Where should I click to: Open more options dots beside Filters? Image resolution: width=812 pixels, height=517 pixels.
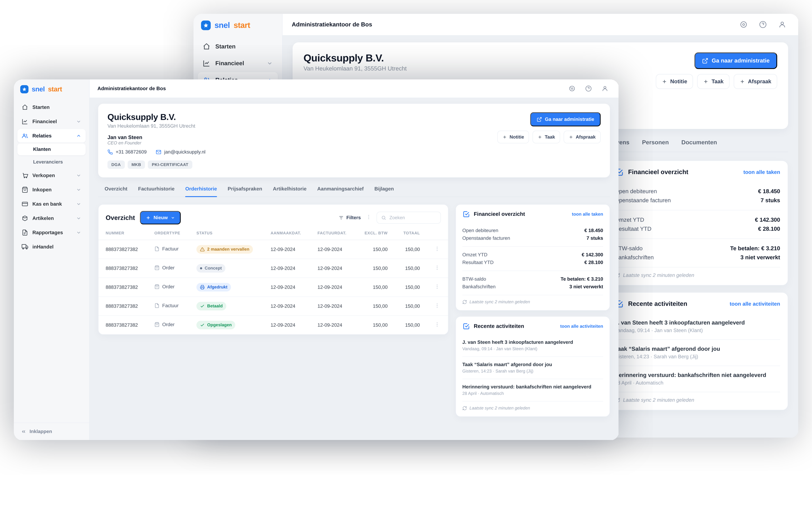pyautogui.click(x=369, y=217)
